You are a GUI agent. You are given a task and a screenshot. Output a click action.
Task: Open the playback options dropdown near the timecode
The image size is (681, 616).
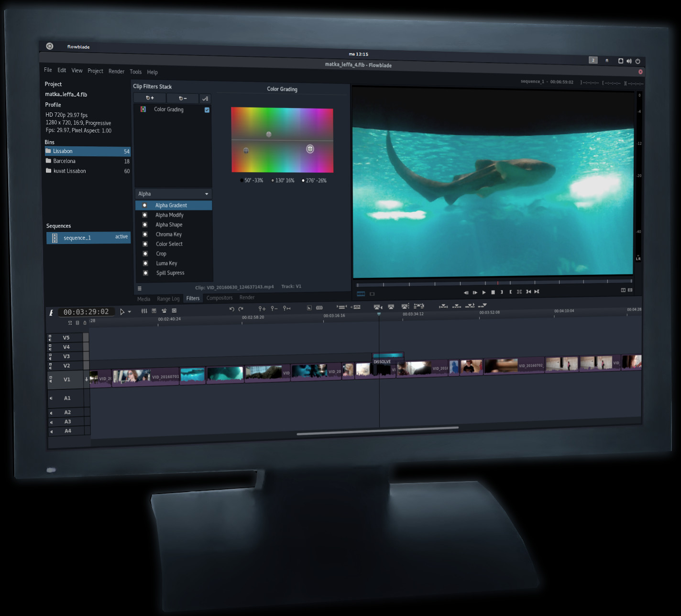point(128,311)
